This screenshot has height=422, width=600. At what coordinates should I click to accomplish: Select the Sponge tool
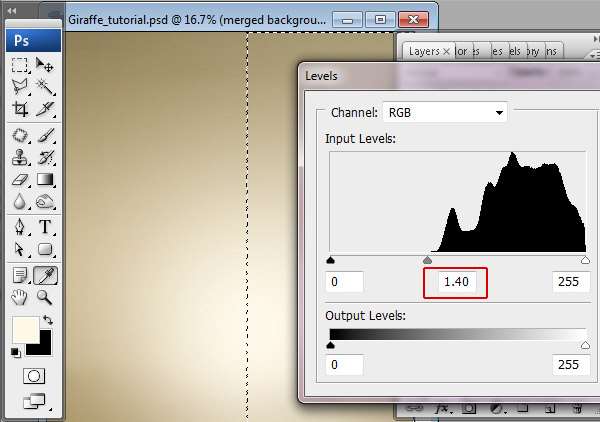coord(45,201)
